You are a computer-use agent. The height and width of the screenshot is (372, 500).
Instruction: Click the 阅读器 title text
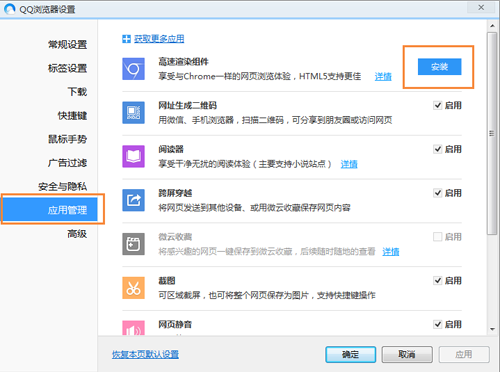[x=171, y=149]
